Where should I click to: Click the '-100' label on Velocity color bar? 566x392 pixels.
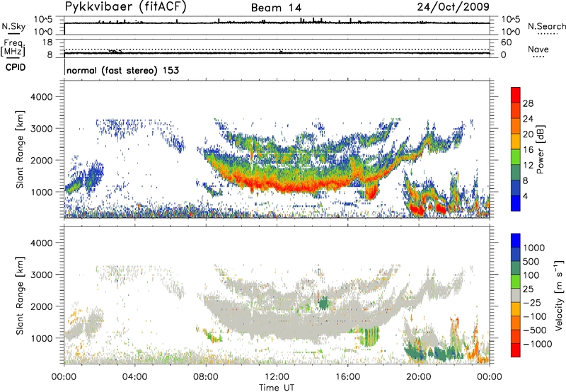(535, 316)
